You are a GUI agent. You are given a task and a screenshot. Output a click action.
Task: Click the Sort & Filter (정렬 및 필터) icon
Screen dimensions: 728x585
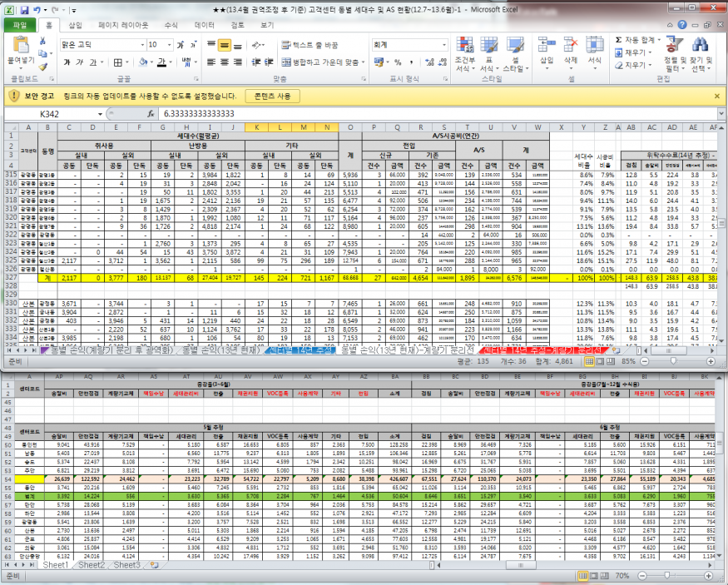click(676, 46)
